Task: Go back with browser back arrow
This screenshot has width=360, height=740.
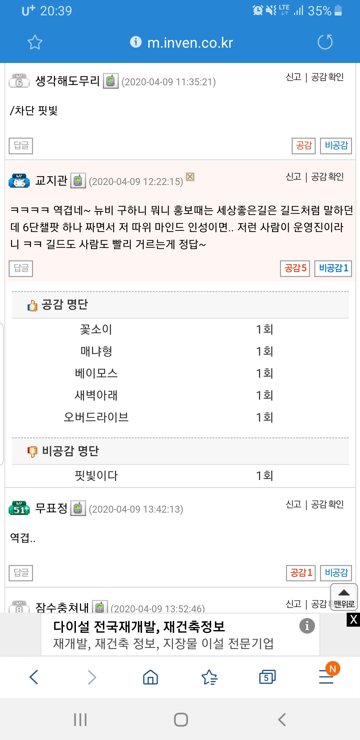Action: [33, 677]
